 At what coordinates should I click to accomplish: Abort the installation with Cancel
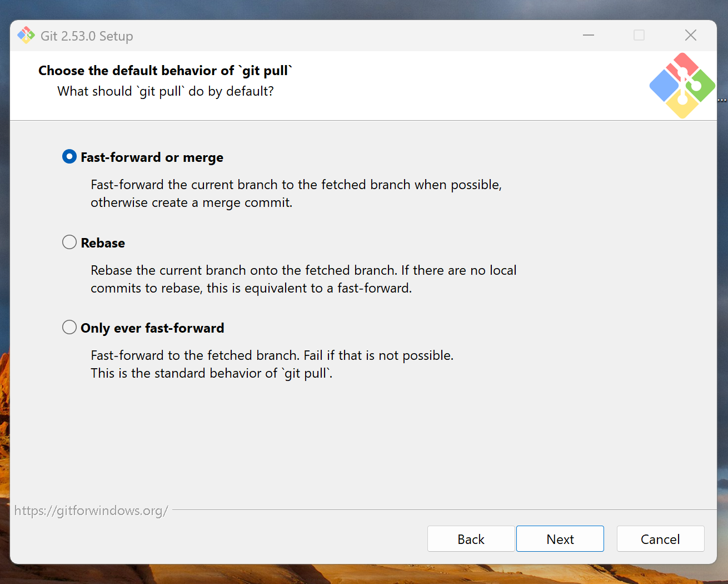(660, 539)
